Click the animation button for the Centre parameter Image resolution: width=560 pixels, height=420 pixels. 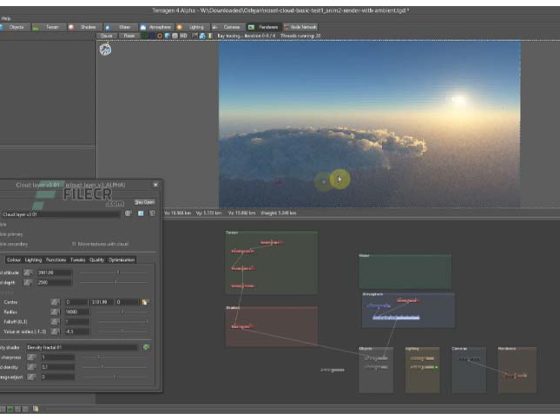[55, 302]
